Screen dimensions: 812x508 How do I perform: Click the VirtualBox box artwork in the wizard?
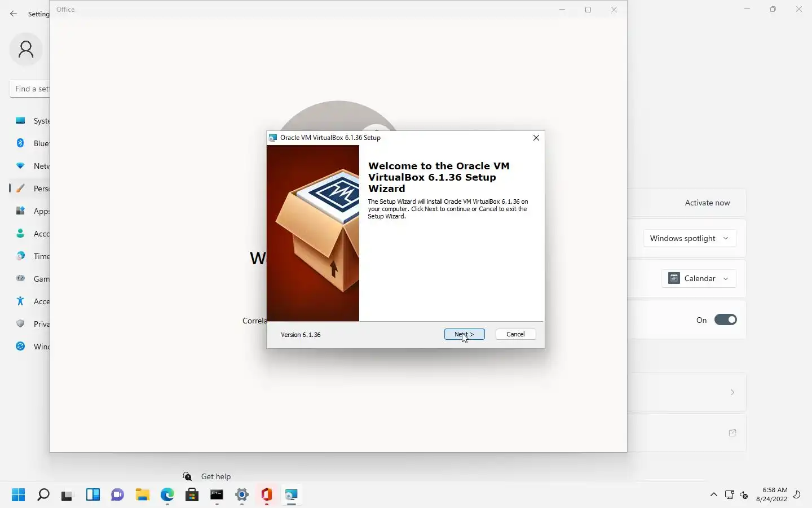[313, 233]
